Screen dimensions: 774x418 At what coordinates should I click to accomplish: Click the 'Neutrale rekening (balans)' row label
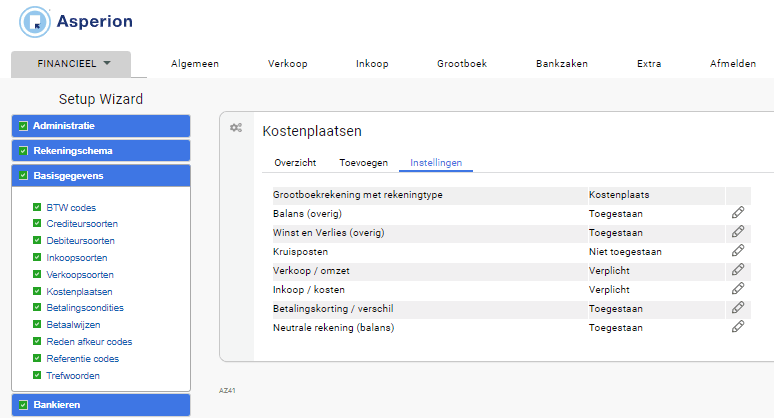point(333,328)
